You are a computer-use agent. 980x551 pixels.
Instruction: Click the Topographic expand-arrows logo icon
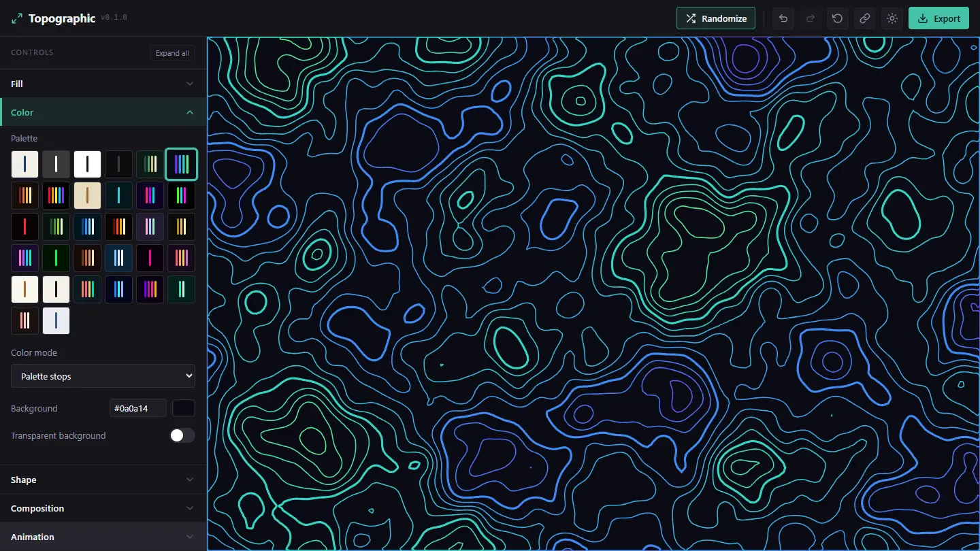pyautogui.click(x=17, y=18)
